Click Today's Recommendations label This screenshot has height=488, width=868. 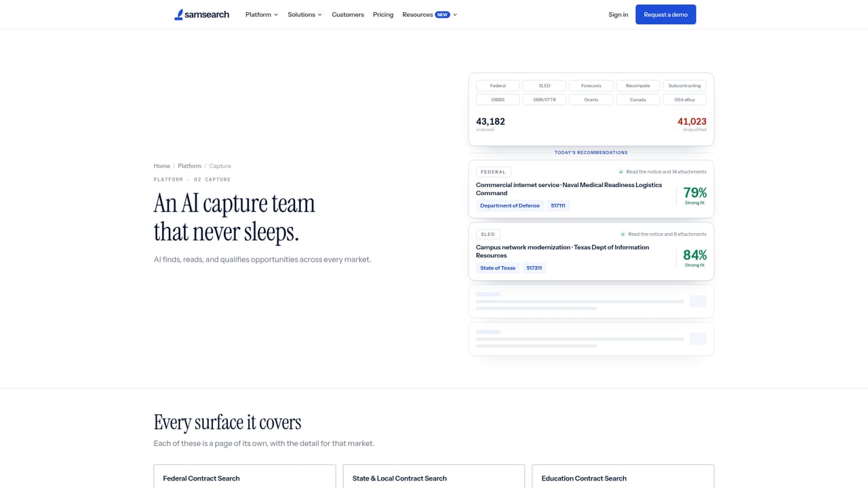tap(591, 152)
